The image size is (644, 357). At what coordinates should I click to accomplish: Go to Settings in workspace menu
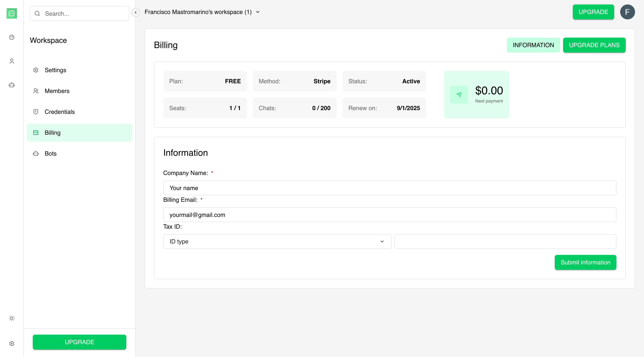(55, 70)
